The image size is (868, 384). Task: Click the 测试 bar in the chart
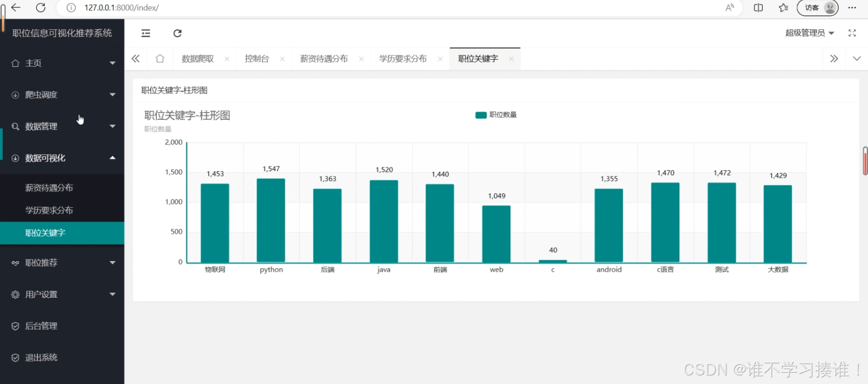coord(722,223)
